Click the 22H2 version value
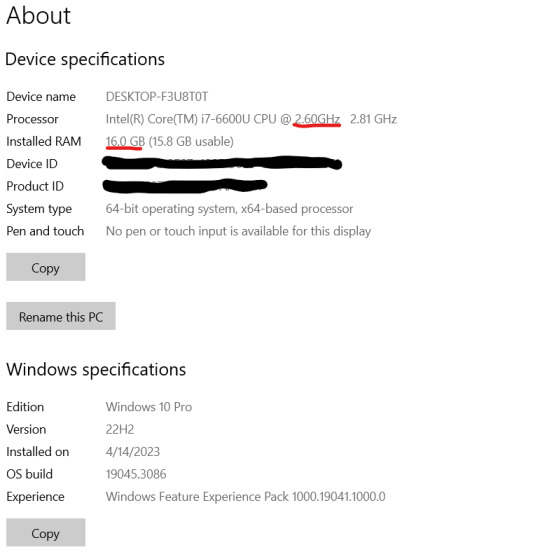Viewport: 540px width, 552px height. pos(120,429)
